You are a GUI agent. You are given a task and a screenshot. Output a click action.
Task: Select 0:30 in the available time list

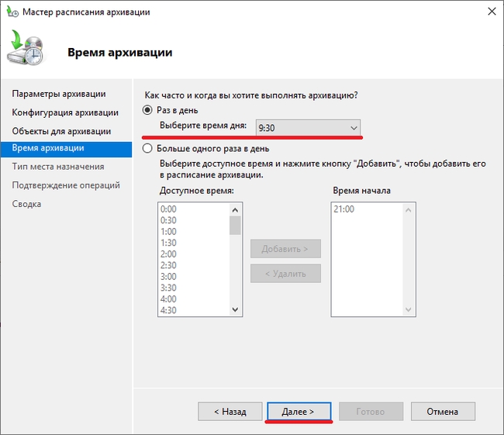point(168,220)
